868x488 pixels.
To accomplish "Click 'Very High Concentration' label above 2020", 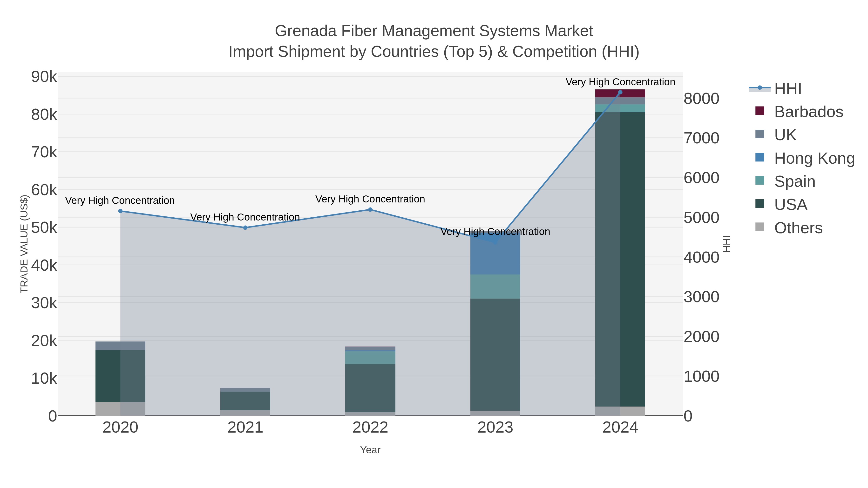I will (120, 201).
